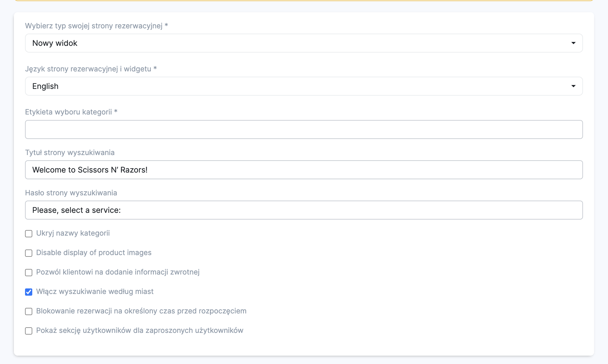608x364 pixels.
Task: Click the caret arrow beside "English"
Action: 573,86
